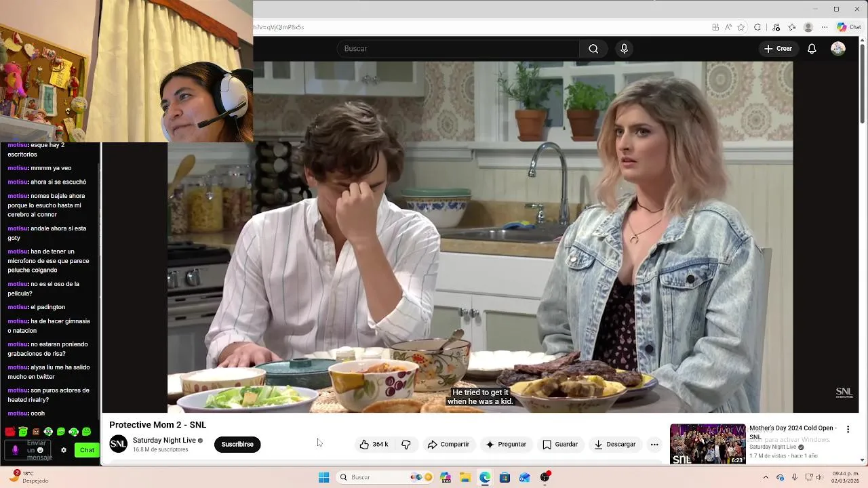Click chat message 'el padington'

pyautogui.click(x=37, y=307)
